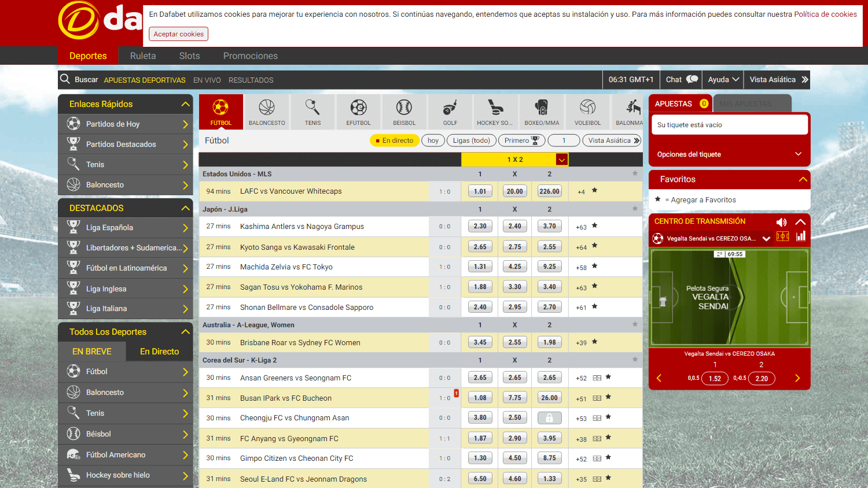Bet 2.30 odds on Kashima Antlers

tap(480, 226)
